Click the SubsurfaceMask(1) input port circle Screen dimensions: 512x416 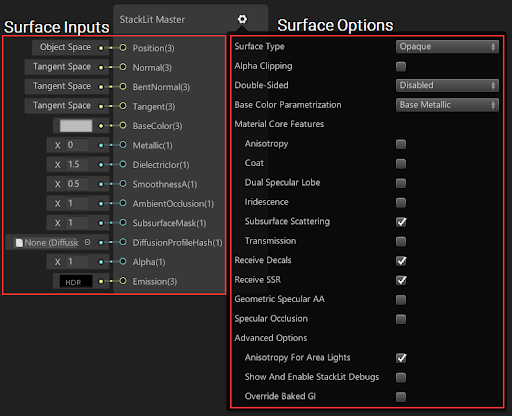click(x=123, y=223)
